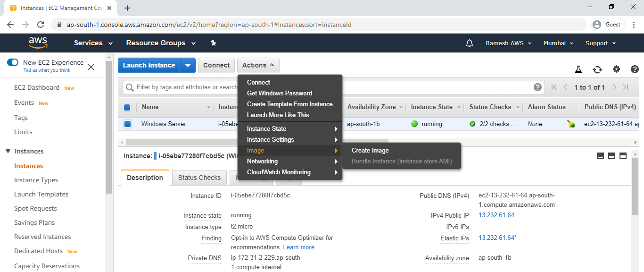Viewport: 644px width, 272px height.
Task: Open 'Tell us what you think' link
Action: (47, 70)
